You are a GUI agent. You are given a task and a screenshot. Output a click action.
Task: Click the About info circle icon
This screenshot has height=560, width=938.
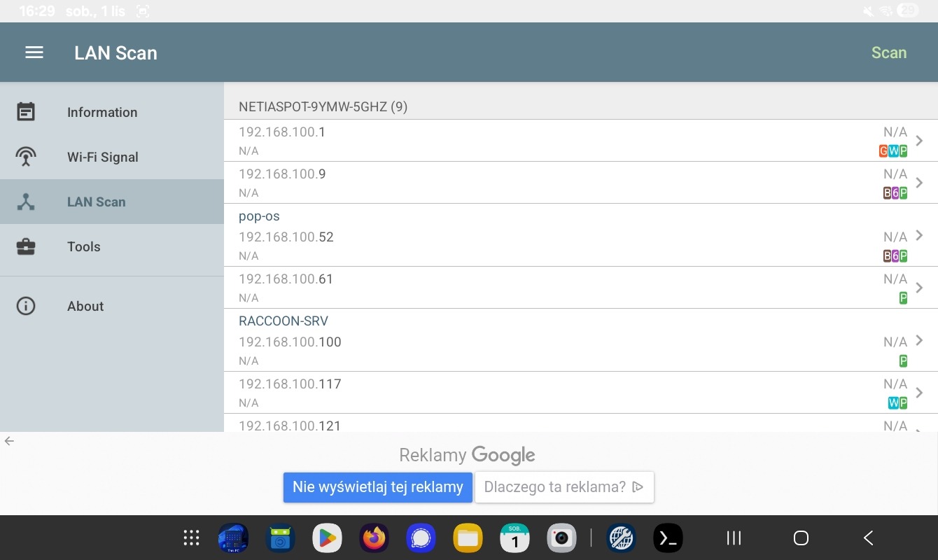(x=26, y=306)
